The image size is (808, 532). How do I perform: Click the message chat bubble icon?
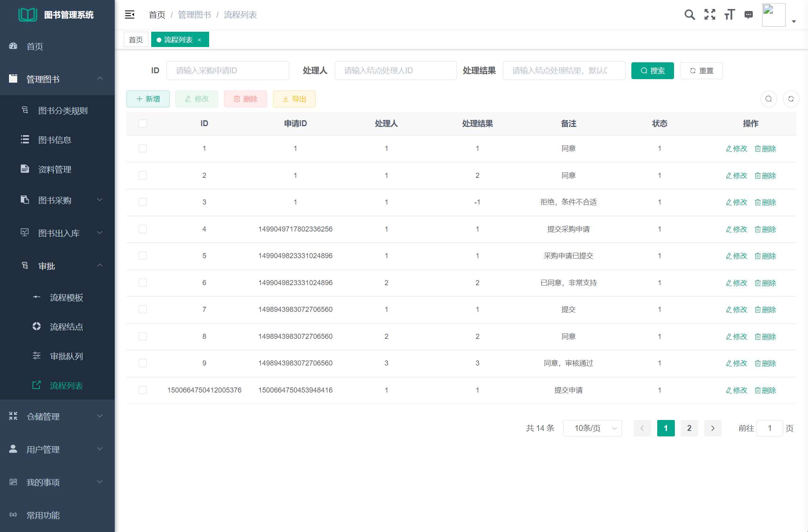pos(748,14)
